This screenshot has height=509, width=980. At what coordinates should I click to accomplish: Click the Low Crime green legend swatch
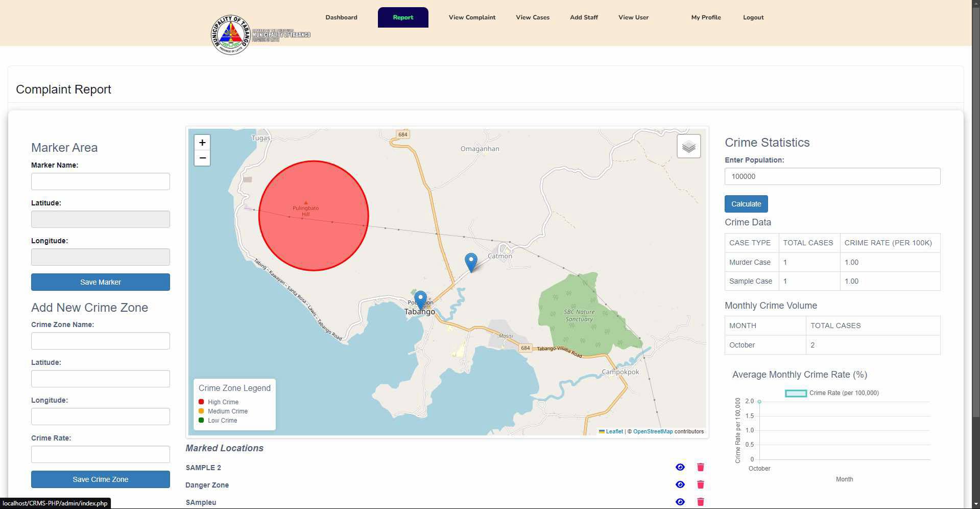201,420
